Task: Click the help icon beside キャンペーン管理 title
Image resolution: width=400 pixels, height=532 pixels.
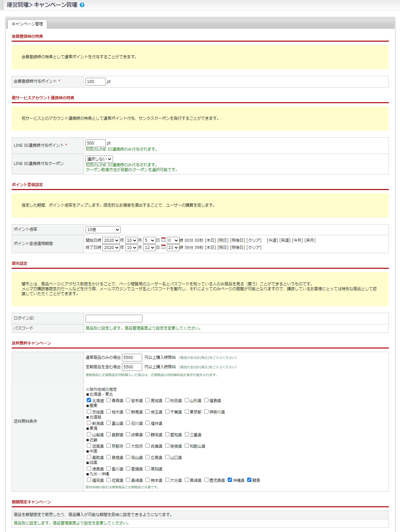Action: click(x=82, y=5)
